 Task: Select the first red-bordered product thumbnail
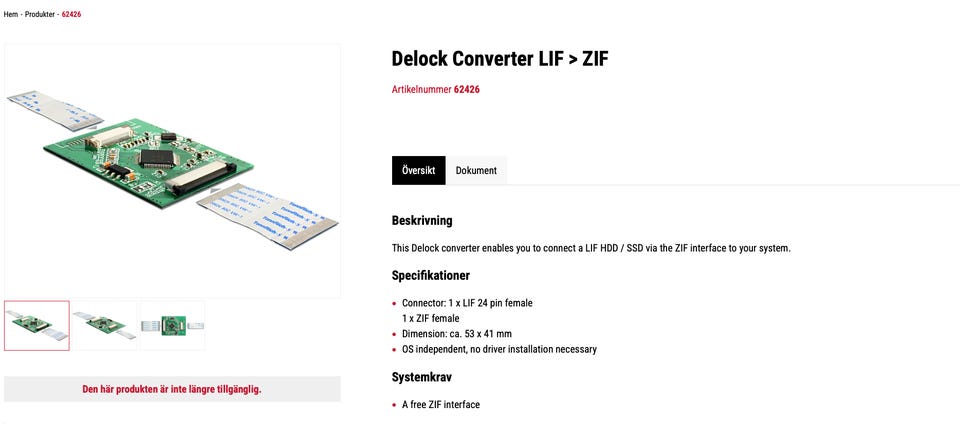click(37, 325)
